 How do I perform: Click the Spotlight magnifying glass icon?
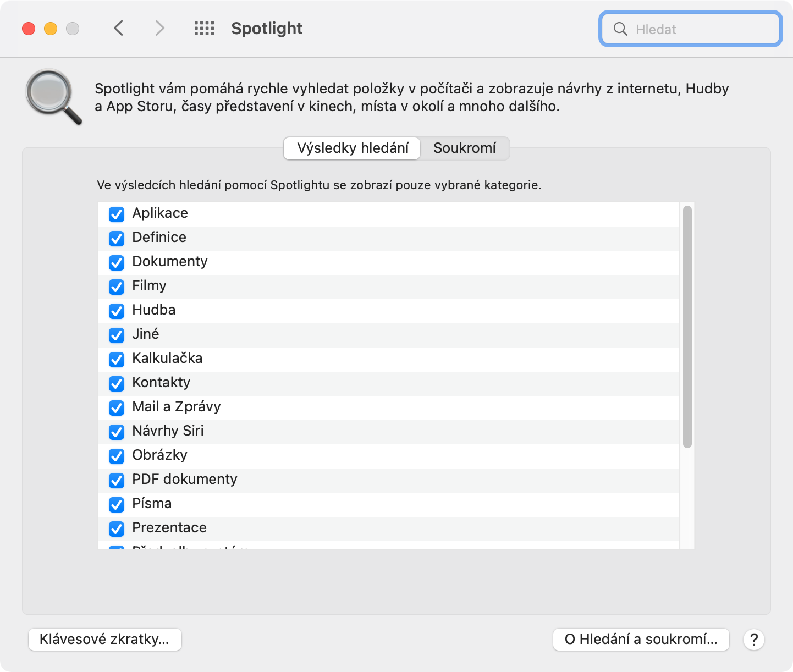pyautogui.click(x=54, y=97)
